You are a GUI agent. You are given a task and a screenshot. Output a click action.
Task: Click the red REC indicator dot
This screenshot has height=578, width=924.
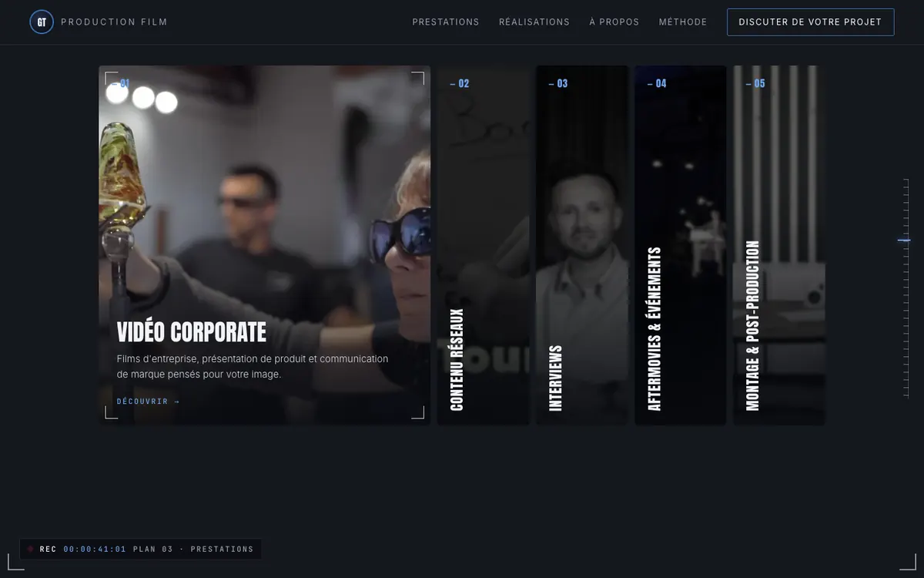[x=31, y=549]
